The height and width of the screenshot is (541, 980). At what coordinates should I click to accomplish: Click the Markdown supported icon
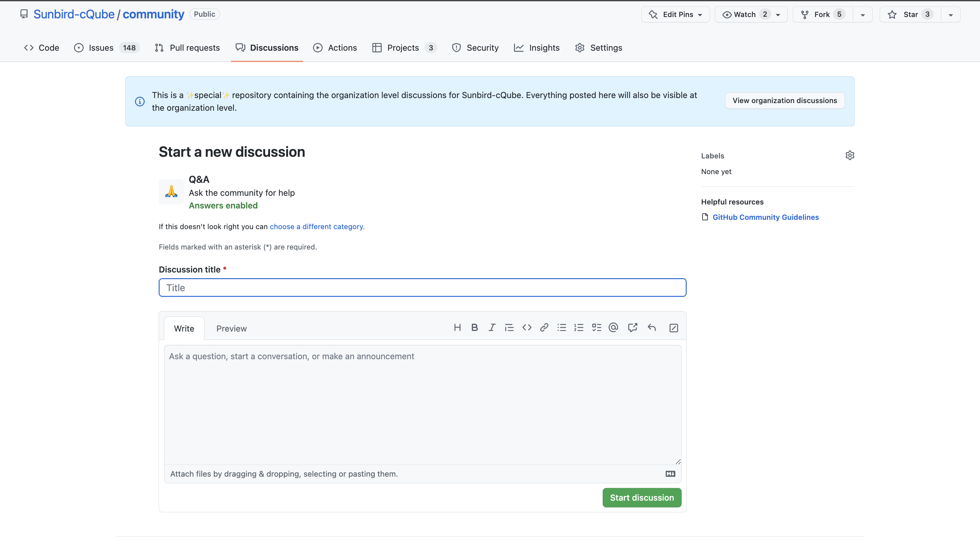click(670, 474)
